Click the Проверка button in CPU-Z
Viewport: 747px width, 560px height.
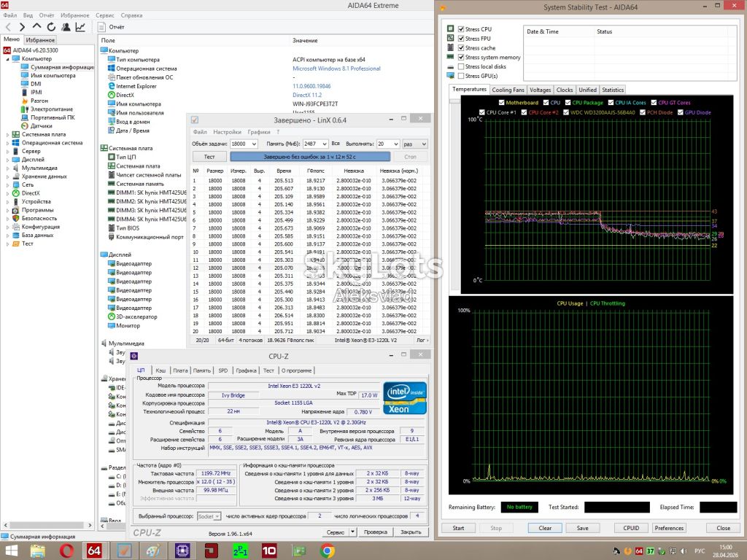[x=376, y=532]
